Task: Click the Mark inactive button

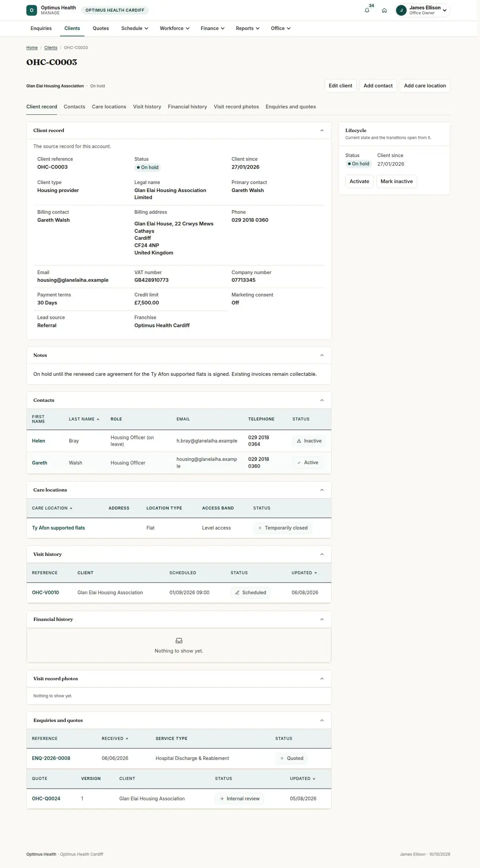Action: point(397,181)
